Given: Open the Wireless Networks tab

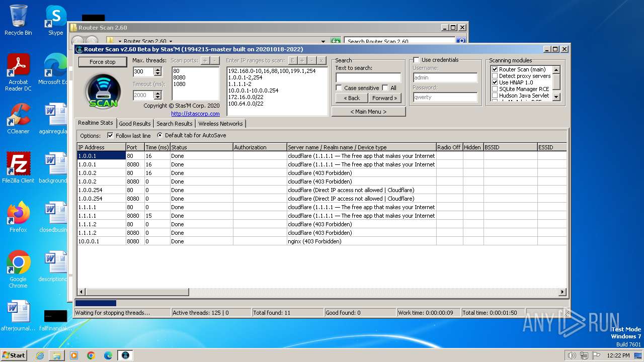Looking at the screenshot, I should [220, 124].
